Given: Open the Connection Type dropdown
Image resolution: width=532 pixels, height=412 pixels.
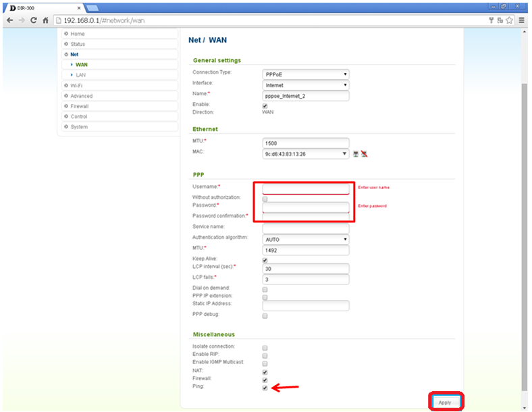Looking at the screenshot, I should 305,74.
